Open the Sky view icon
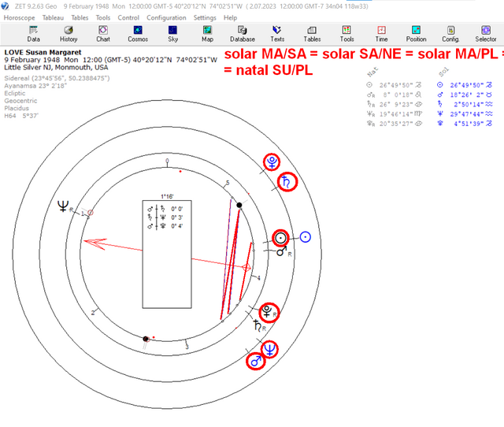 click(x=173, y=34)
